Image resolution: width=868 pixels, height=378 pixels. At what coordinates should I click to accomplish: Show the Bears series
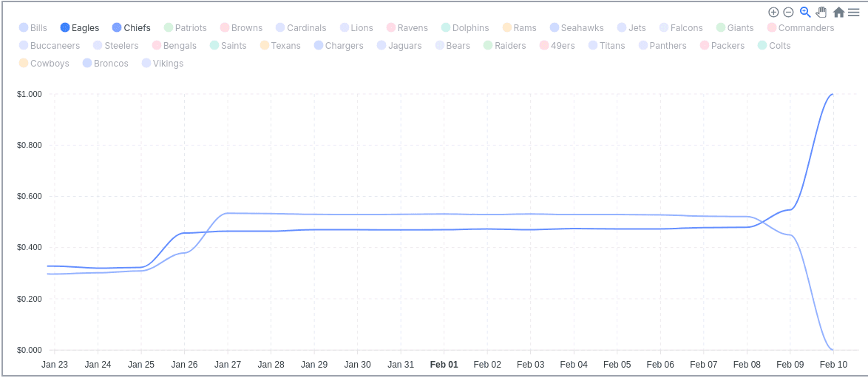pyautogui.click(x=452, y=45)
